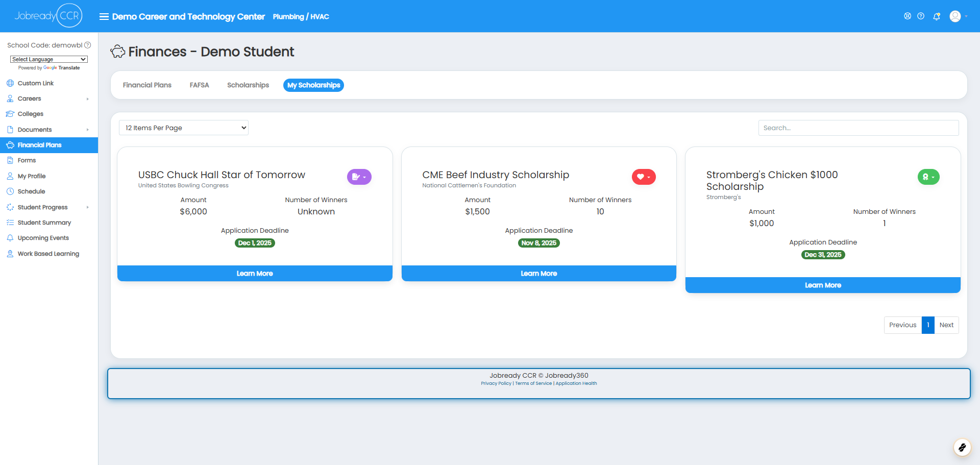Image resolution: width=980 pixels, height=465 pixels.
Task: Switch to the Scholarships tab
Action: (248, 85)
